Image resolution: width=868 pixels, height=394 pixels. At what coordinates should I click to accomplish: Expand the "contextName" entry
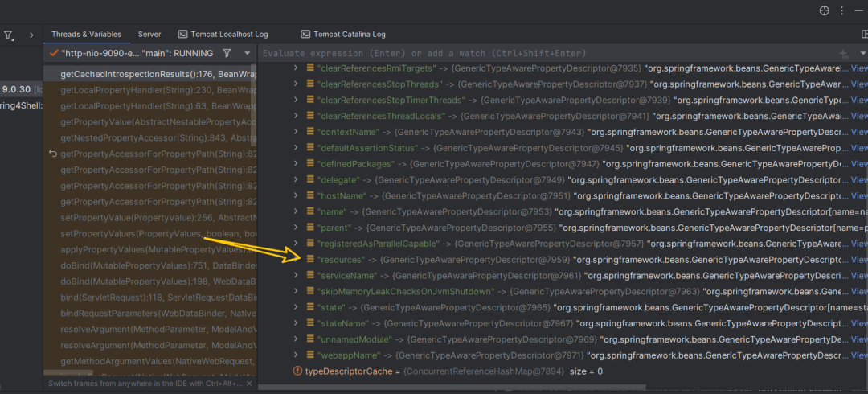coord(296,132)
